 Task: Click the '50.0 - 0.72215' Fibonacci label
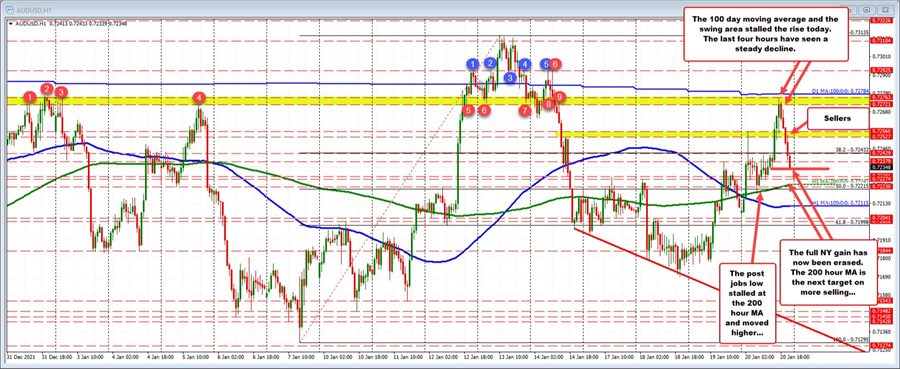[852, 186]
